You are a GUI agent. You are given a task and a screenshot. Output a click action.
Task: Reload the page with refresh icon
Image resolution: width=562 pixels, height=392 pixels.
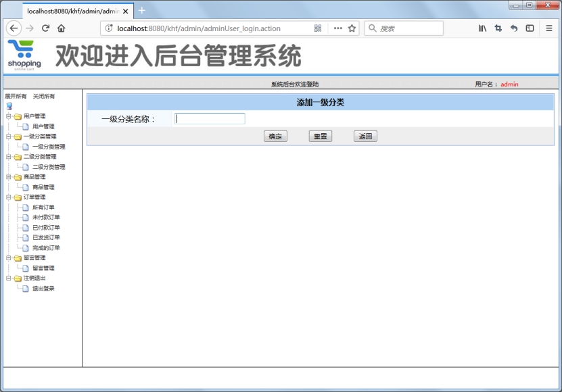(x=45, y=28)
